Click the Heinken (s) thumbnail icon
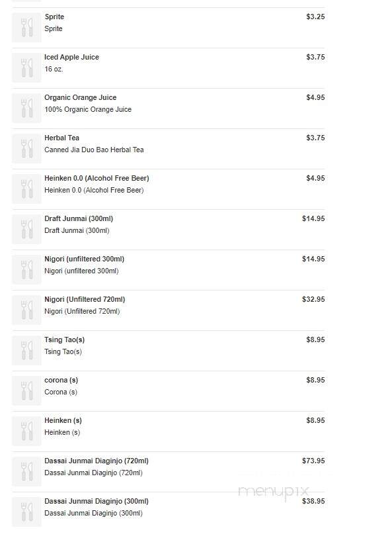Image resolution: width=392 pixels, height=546 pixels. point(27,432)
